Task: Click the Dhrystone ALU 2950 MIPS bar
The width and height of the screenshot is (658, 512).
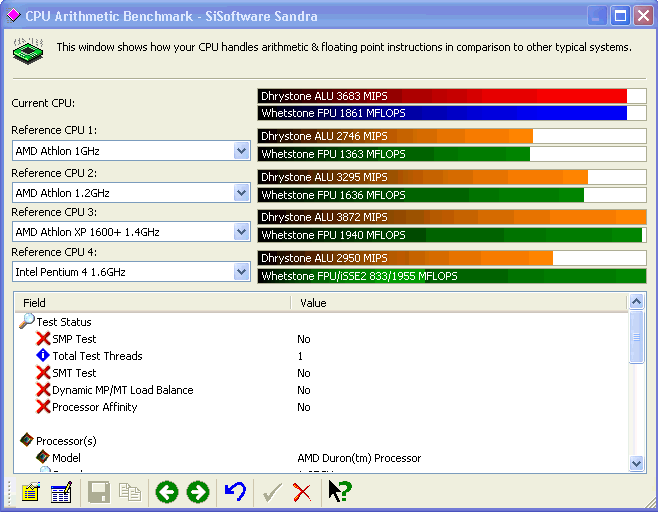Action: click(x=452, y=258)
